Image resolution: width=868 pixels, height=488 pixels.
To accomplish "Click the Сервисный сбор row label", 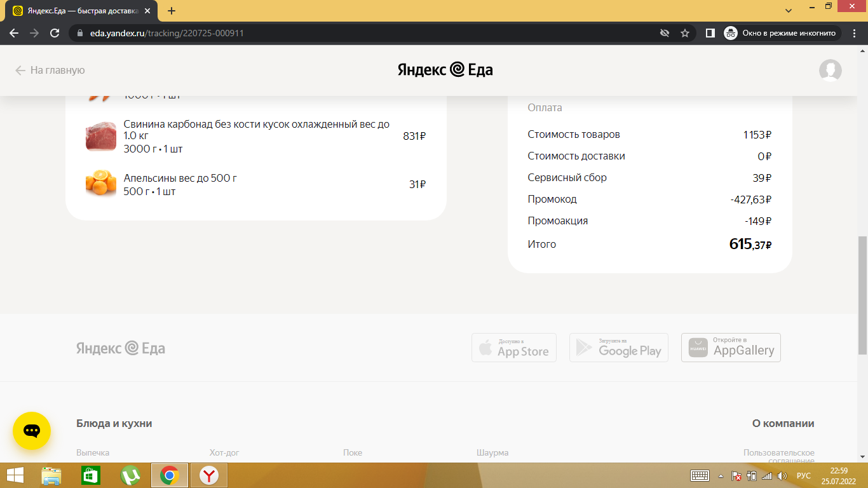I will [x=567, y=178].
